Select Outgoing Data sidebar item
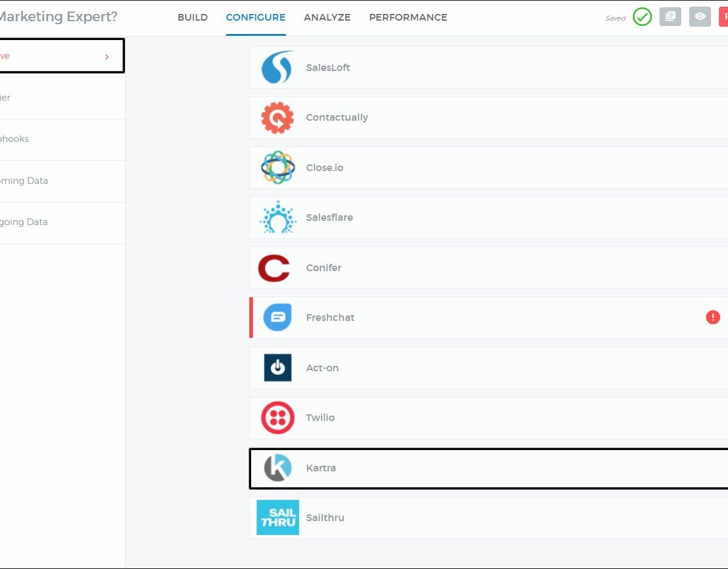This screenshot has width=728, height=569. coord(24,222)
